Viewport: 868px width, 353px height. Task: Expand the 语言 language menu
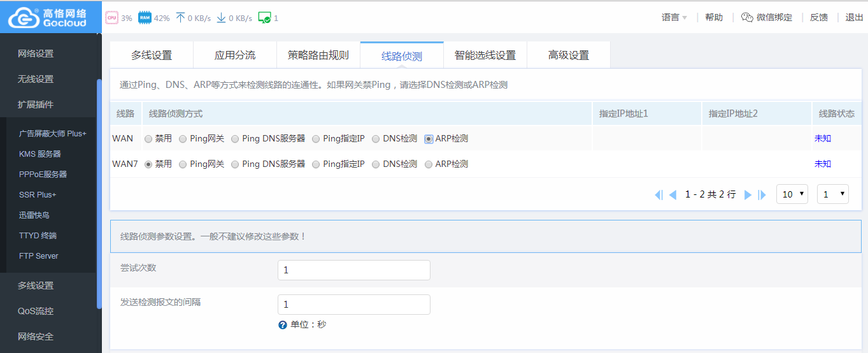coord(674,18)
